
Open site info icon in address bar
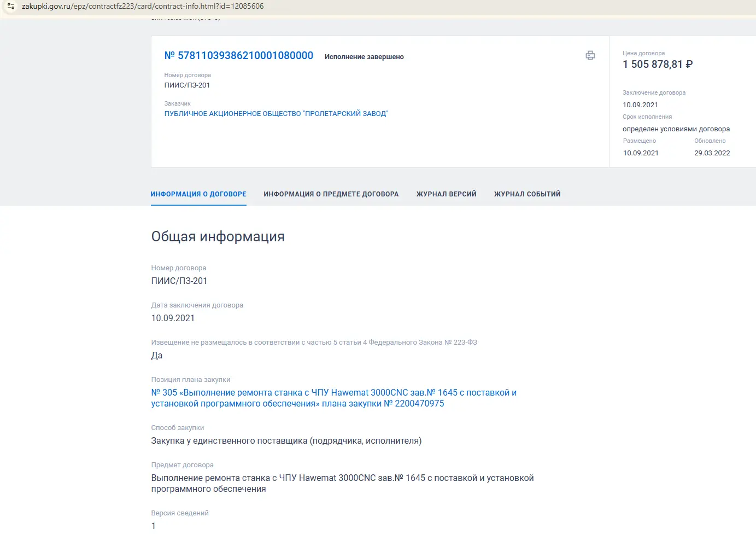[x=11, y=6]
